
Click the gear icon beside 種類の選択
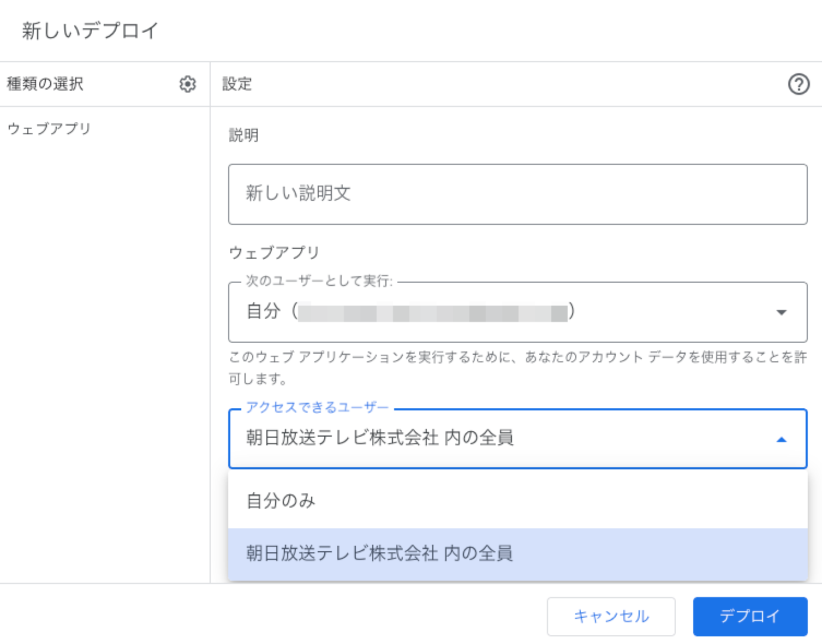188,84
